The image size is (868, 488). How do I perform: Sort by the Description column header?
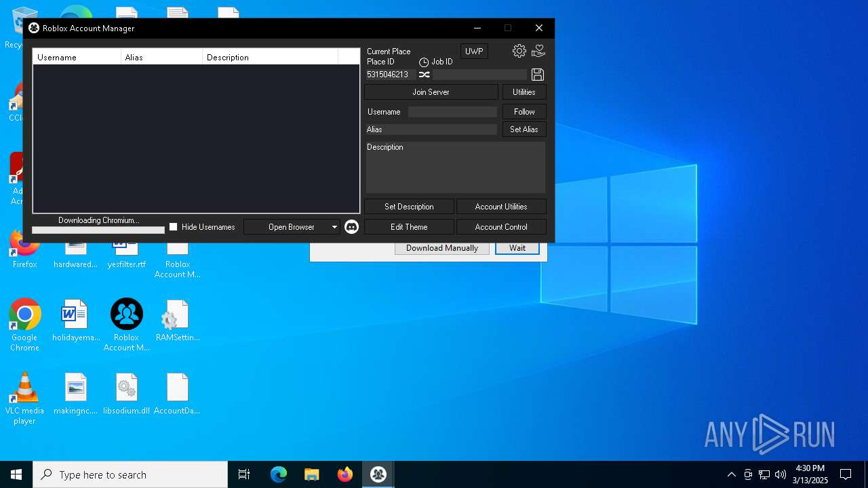click(x=270, y=57)
